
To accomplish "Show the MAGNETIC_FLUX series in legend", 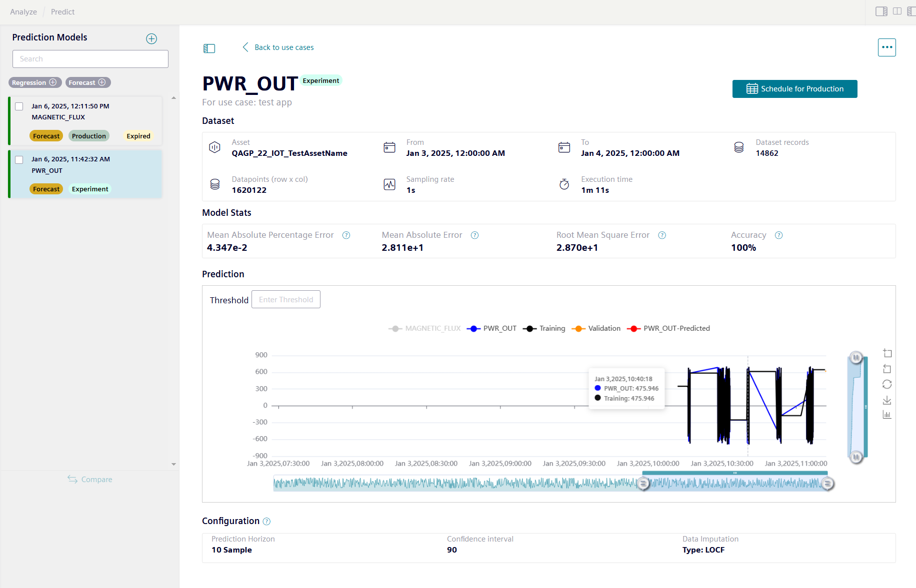I will coord(424,328).
